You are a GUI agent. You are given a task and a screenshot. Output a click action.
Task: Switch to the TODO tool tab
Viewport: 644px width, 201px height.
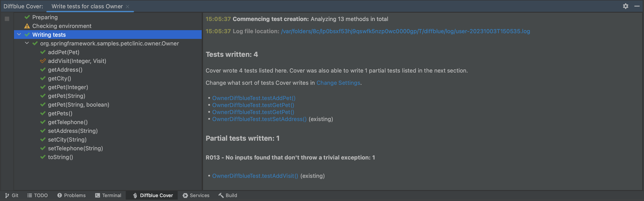pyautogui.click(x=38, y=195)
